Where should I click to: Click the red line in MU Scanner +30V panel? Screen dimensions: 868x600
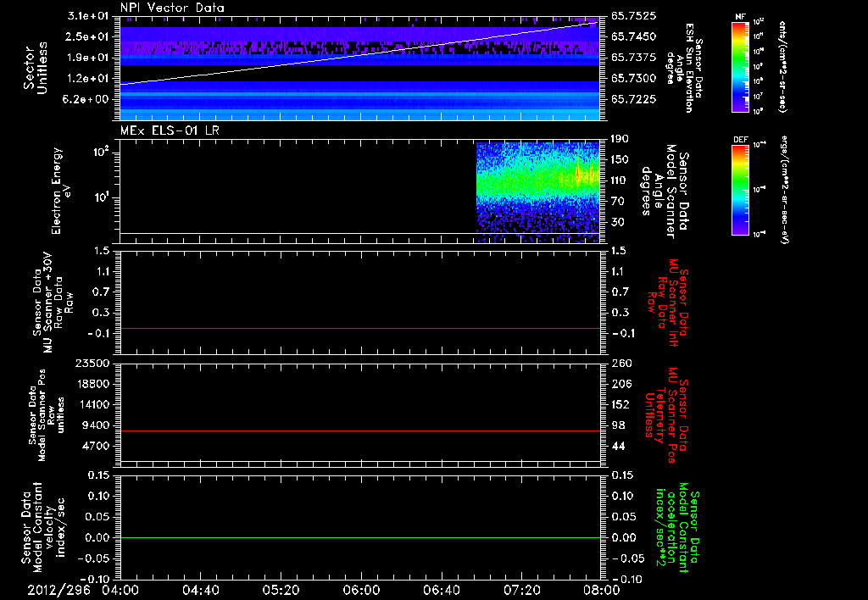click(359, 328)
